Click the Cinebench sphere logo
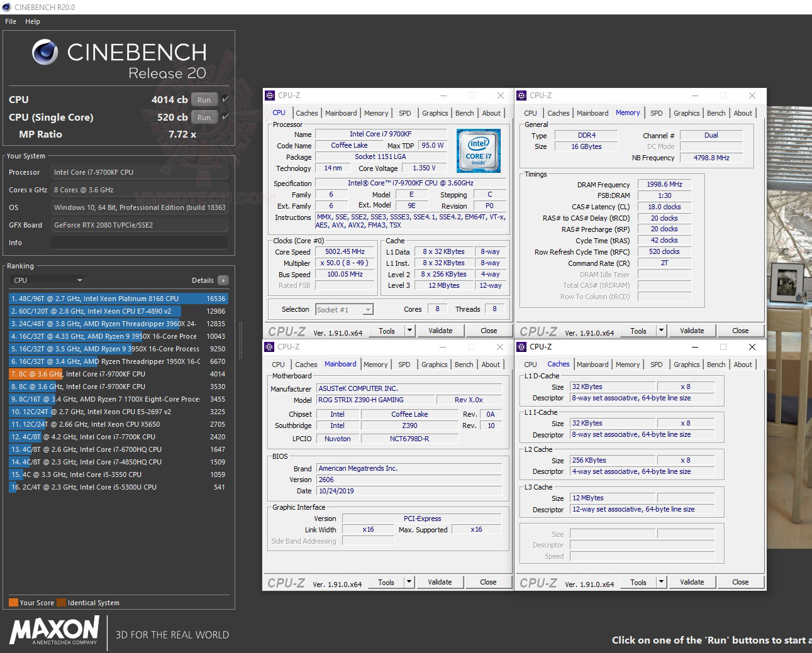This screenshot has width=812, height=653. [45, 52]
